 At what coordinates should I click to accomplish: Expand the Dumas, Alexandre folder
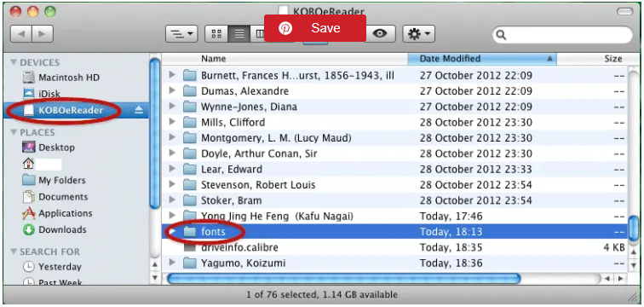click(172, 91)
